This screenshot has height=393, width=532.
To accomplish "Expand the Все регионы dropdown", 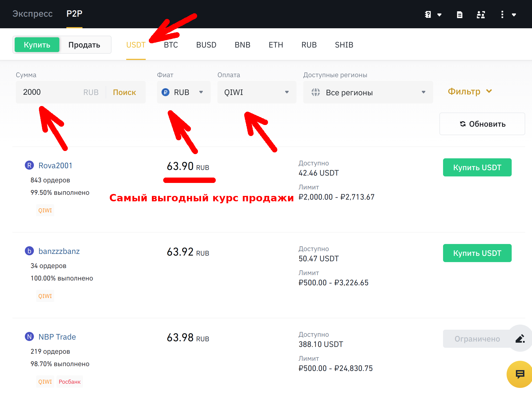I will click(368, 92).
